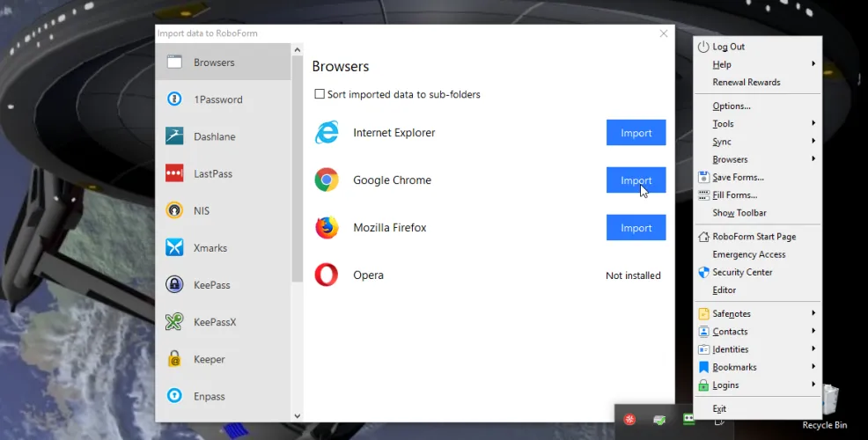The height and width of the screenshot is (440, 868).
Task: Click the Keeper icon in sidebar
Action: [174, 359]
